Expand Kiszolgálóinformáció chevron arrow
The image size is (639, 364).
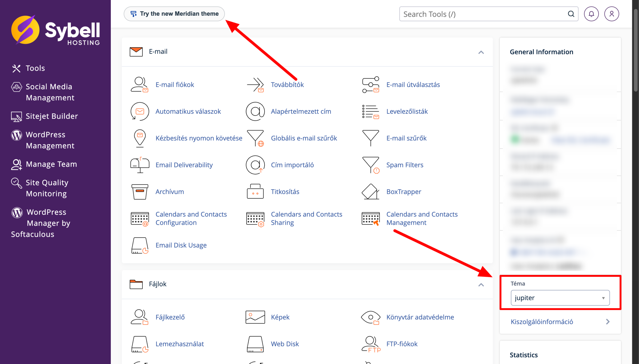[x=608, y=322]
